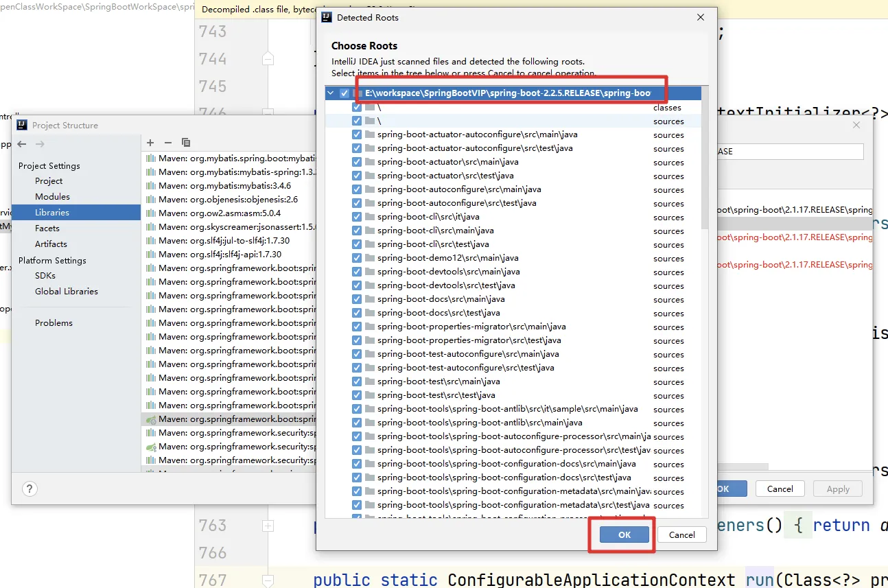Select spring-boot-docs\src\test\java row

tap(513, 313)
